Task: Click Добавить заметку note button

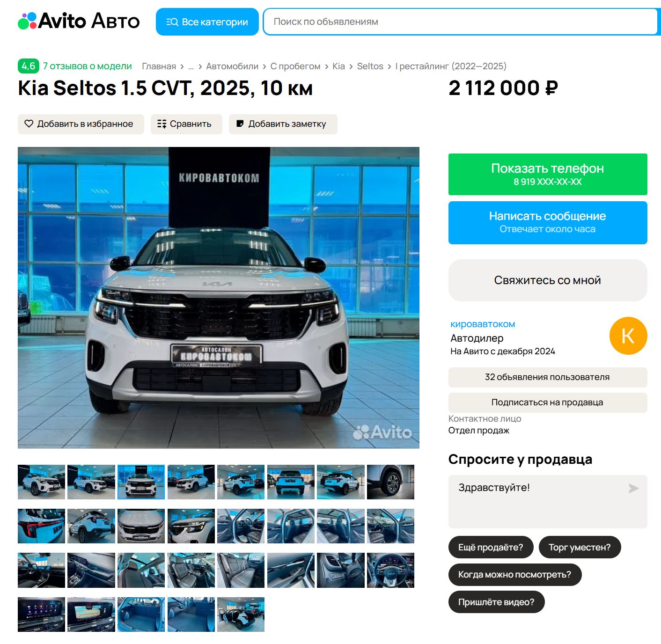Action: point(283,124)
